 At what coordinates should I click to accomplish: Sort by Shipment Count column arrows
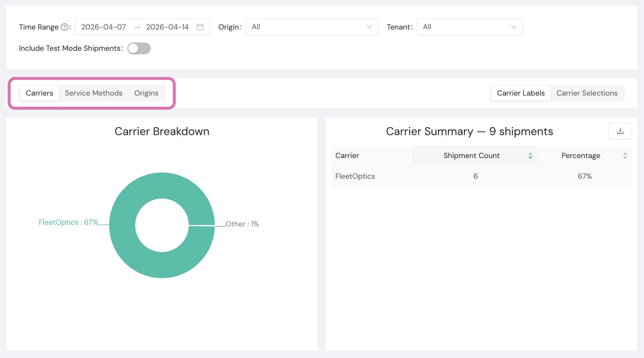point(530,156)
